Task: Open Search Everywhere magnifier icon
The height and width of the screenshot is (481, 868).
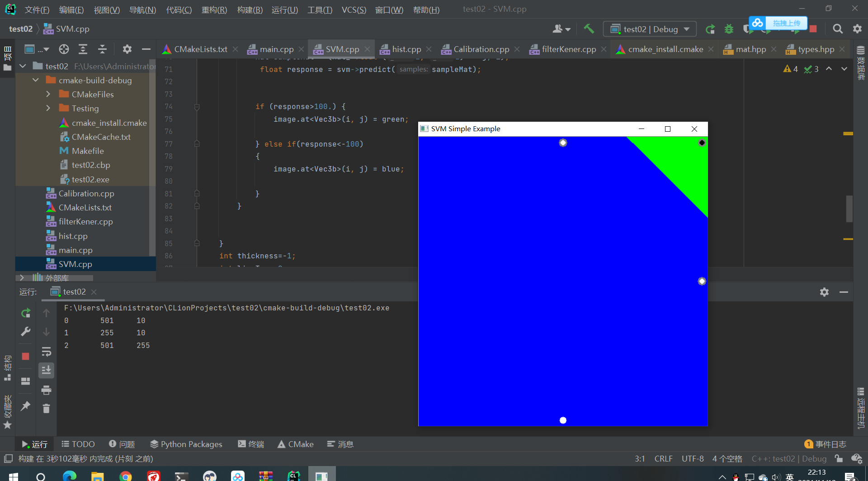Action: 838,29
